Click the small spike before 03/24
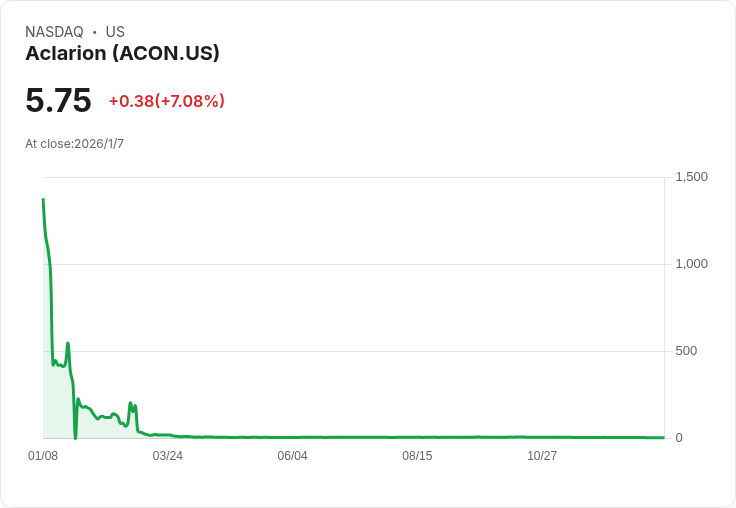The width and height of the screenshot is (736, 508). coord(131,404)
